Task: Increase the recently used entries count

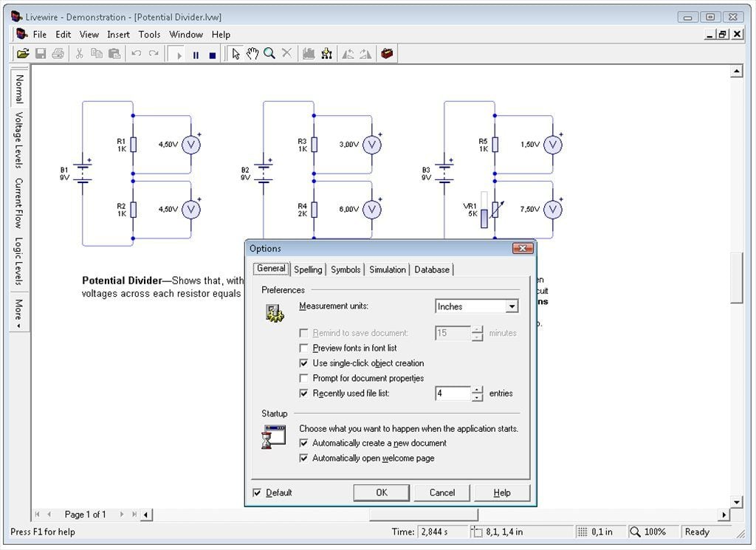Action: (478, 390)
